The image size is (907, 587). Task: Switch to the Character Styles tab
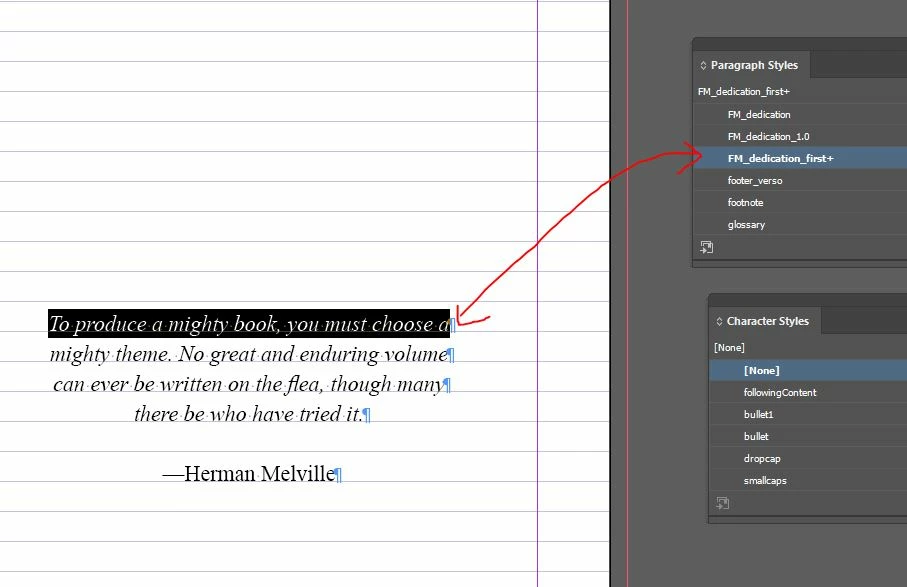pos(767,321)
